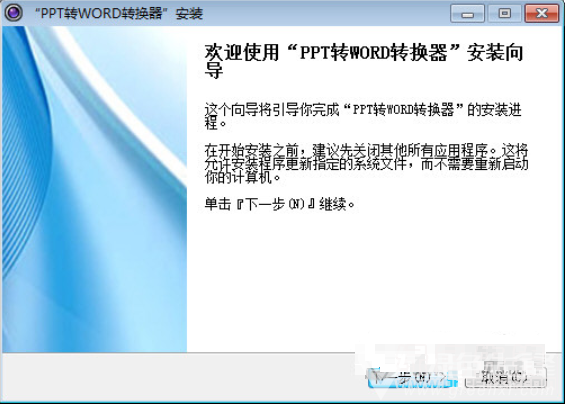Viewport: 565px width, 404px height.
Task: Click the paragraph starting 在开始安装之前
Action: [366, 163]
